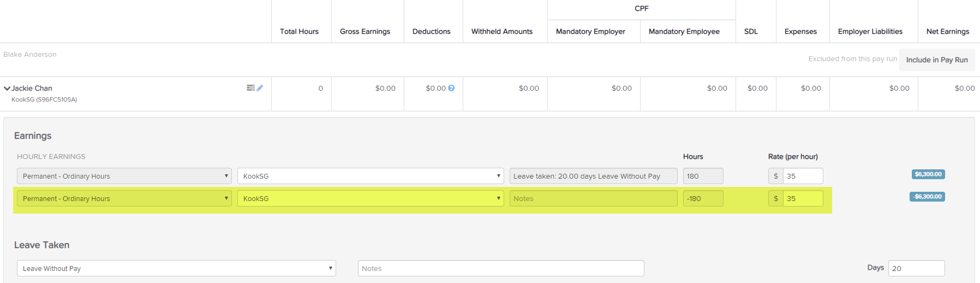Click the -$6,300.00 amount badge
This screenshot has width=980, height=283.
(x=927, y=197)
